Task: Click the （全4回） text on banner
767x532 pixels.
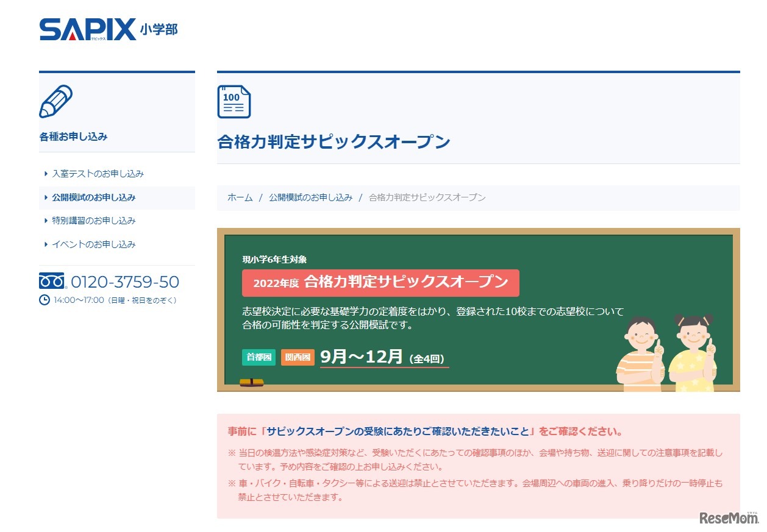Action: click(x=426, y=359)
